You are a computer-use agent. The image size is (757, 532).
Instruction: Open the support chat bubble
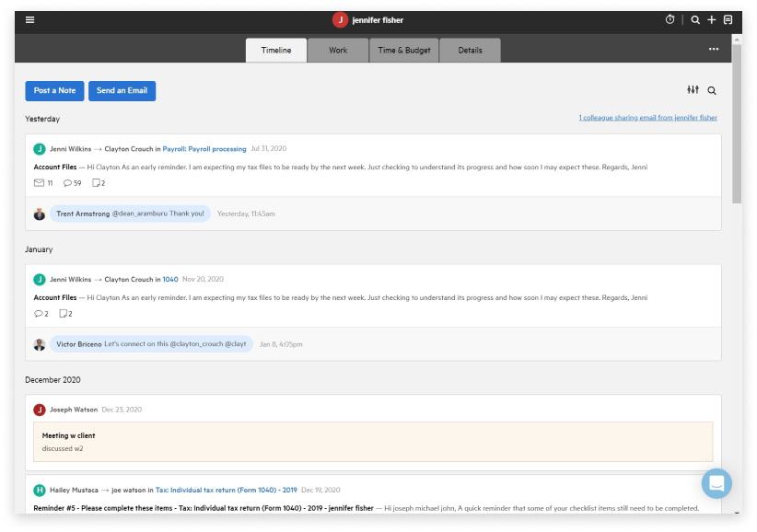pyautogui.click(x=716, y=483)
